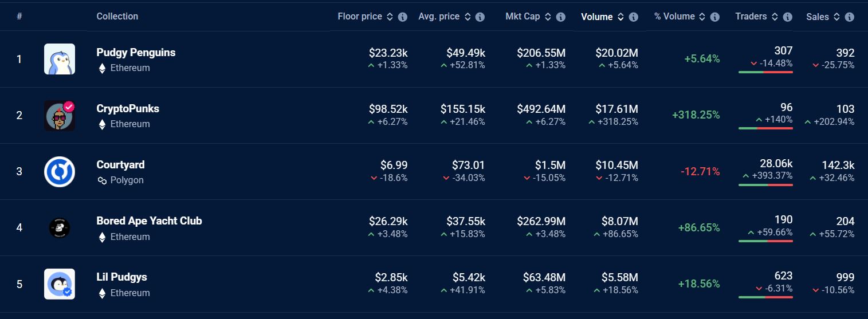Viewport: 868px width, 319px height.
Task: Sort the table by Floor price
Action: [x=390, y=17]
